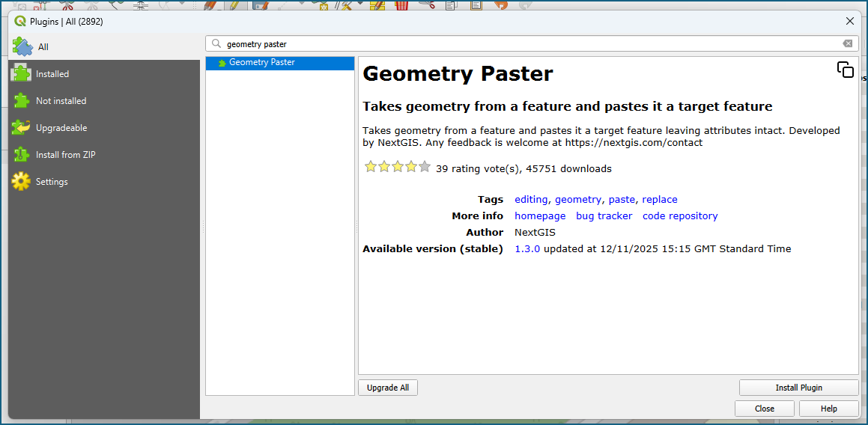Click the 'Geometry Paster' heading text
Image resolution: width=868 pixels, height=425 pixels.
458,74
